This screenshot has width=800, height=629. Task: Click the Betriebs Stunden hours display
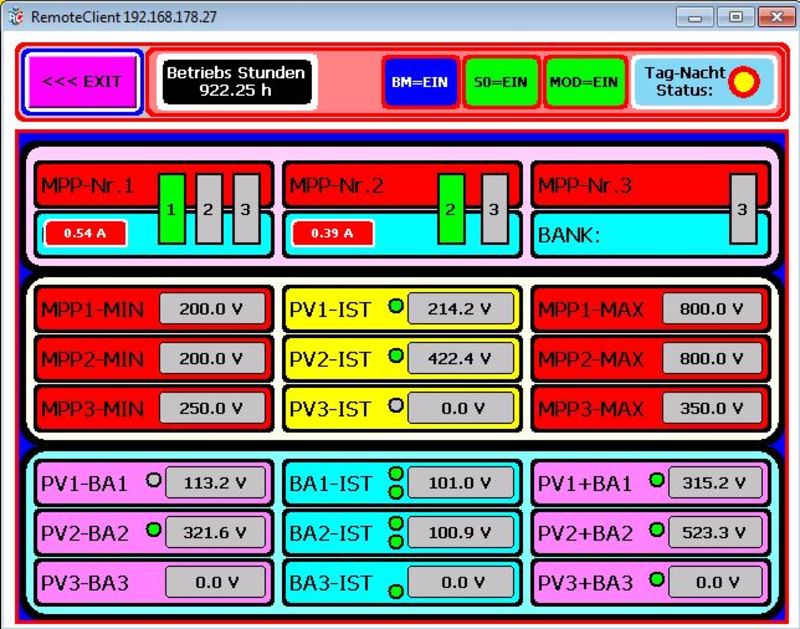pos(235,82)
